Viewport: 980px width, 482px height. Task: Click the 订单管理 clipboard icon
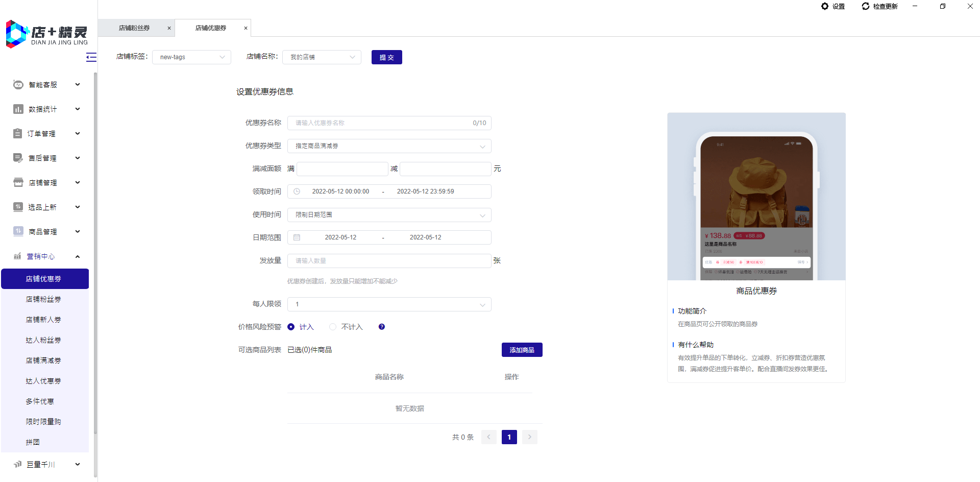[18, 134]
